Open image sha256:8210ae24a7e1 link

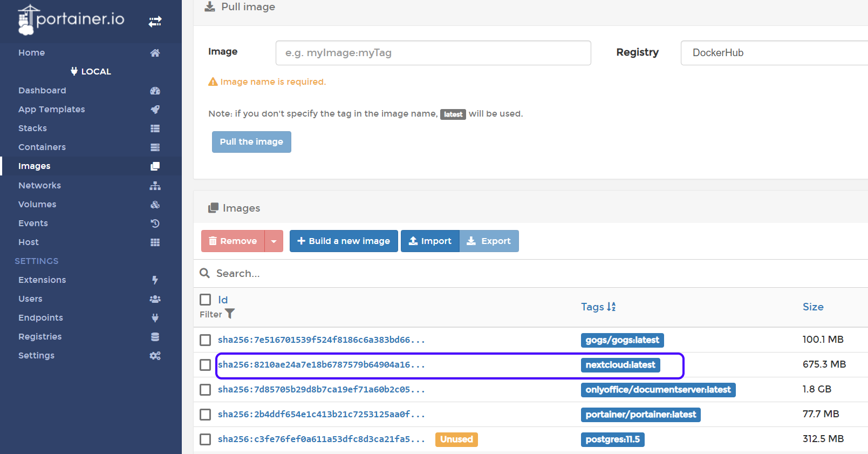322,365
